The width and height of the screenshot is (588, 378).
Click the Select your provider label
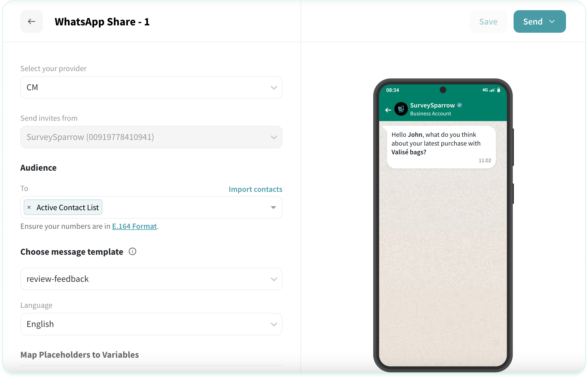53,69
